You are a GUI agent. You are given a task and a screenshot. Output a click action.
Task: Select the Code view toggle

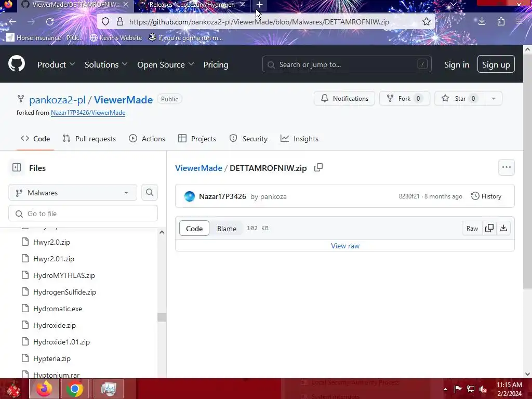[x=194, y=229]
